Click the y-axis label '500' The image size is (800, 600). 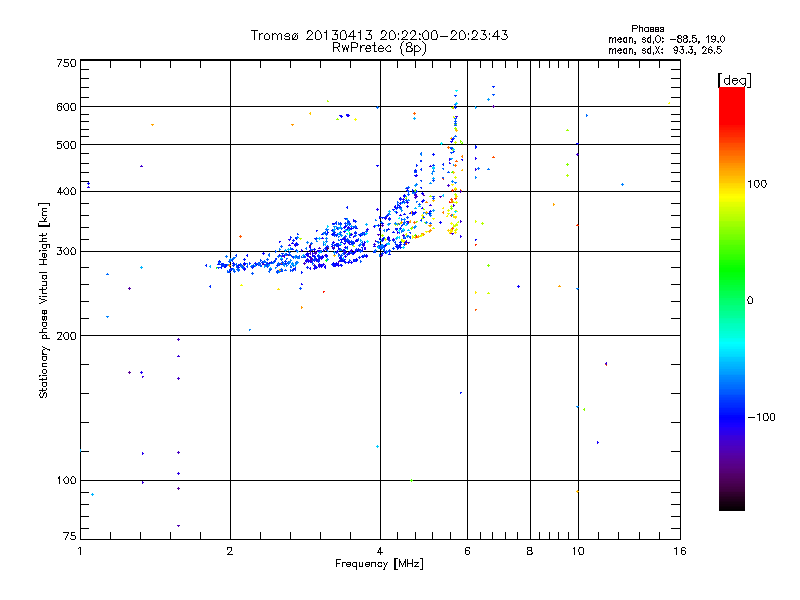pyautogui.click(x=66, y=145)
